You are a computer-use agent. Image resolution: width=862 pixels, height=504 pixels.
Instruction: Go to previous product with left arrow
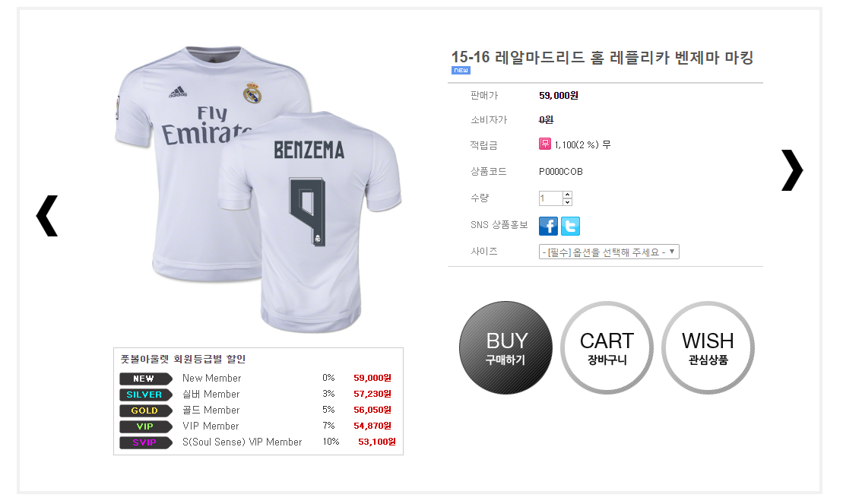coord(46,215)
